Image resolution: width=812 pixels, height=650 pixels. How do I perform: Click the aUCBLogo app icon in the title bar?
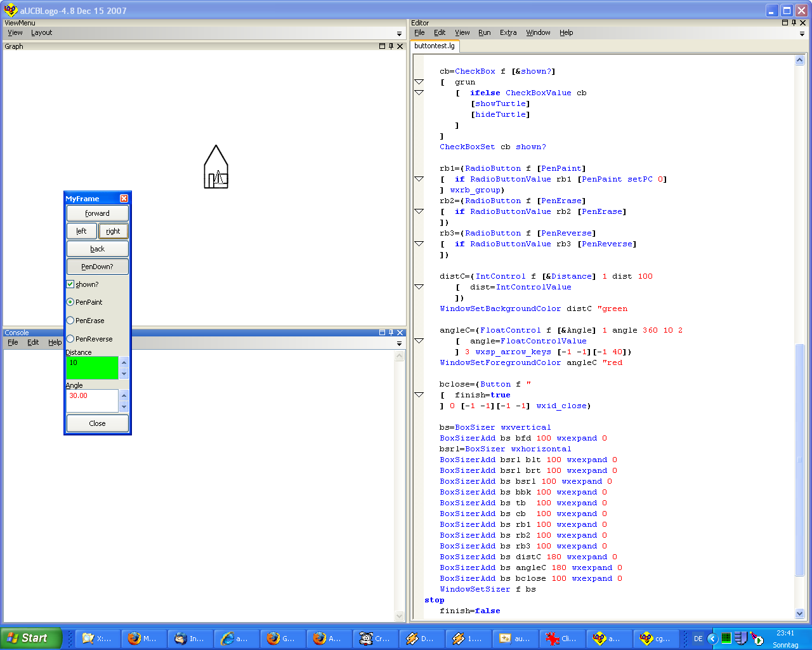(11, 10)
